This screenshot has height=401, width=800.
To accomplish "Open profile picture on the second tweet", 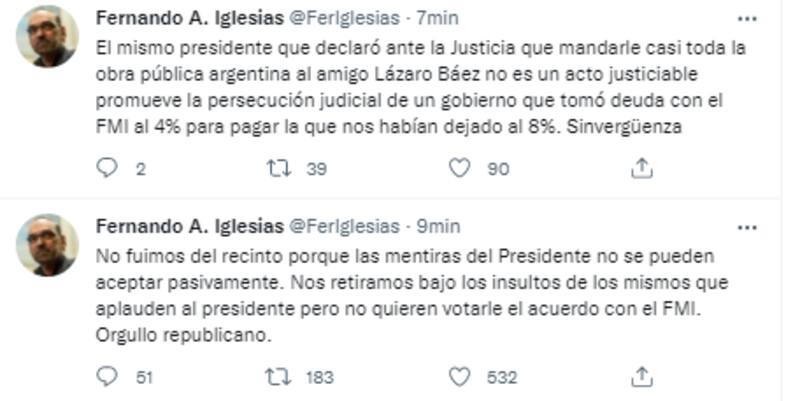I will tap(47, 245).
